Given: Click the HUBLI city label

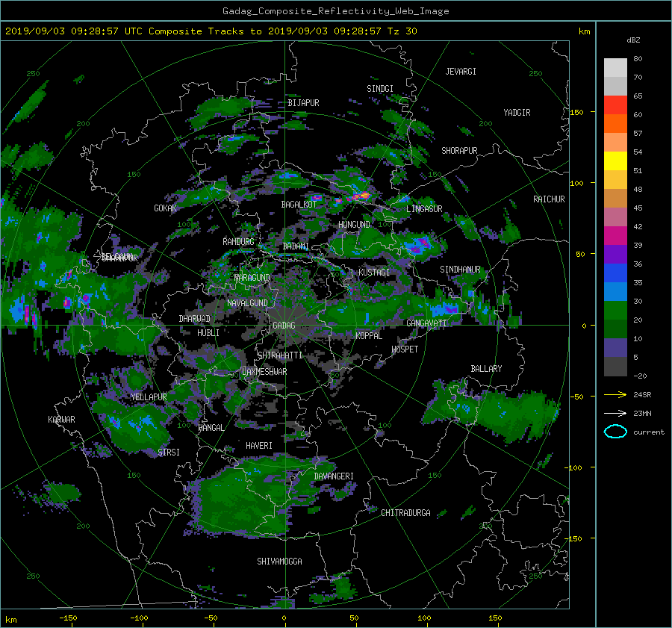Looking at the screenshot, I should 208,333.
